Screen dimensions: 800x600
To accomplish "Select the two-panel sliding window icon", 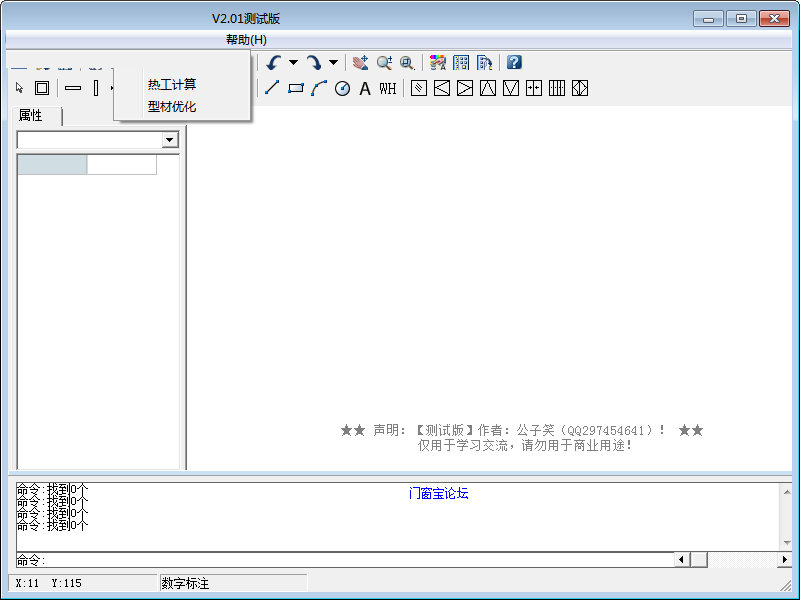I will coord(534,88).
